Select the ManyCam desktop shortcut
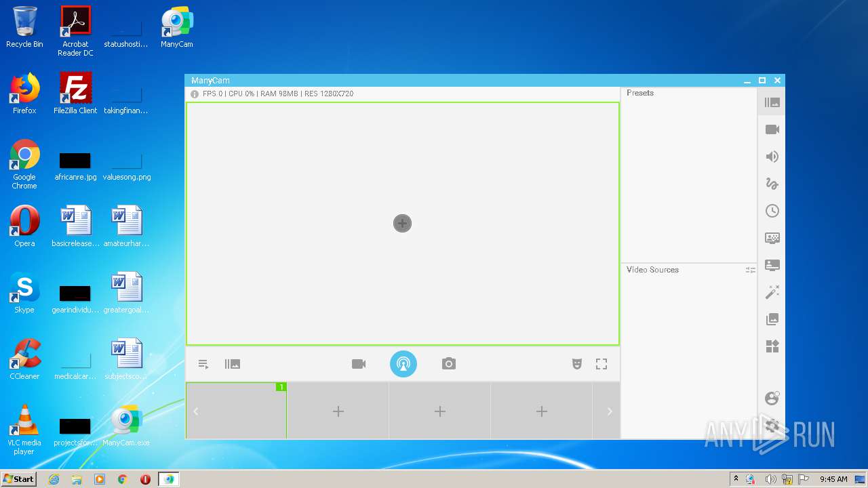This screenshot has height=488, width=868. tap(177, 27)
